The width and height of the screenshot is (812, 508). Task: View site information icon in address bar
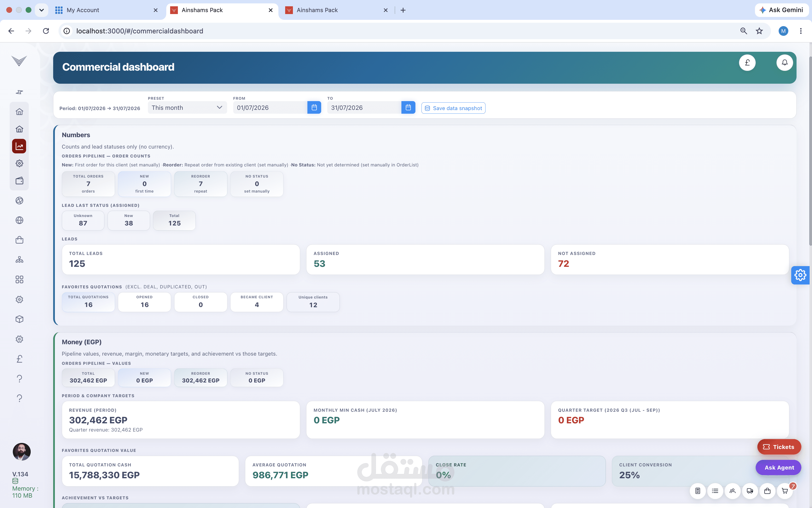67,31
